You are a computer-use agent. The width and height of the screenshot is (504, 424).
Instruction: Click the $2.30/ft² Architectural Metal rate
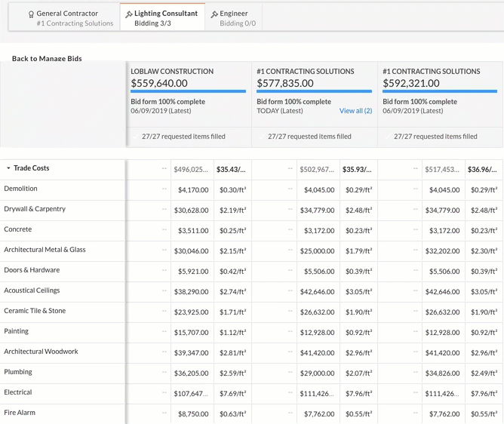pos(484,251)
